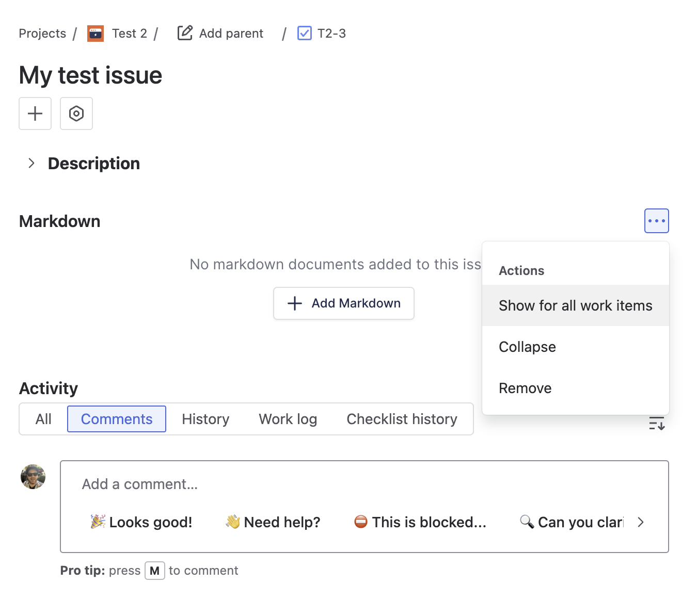Image resolution: width=697 pixels, height=616 pixels.
Task: Expand the Description section
Action: (x=31, y=163)
